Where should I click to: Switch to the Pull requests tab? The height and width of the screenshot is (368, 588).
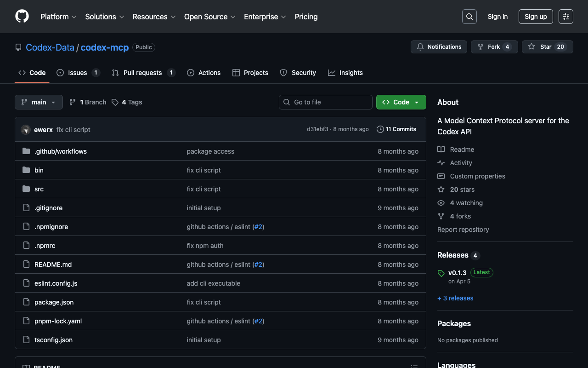tap(142, 73)
